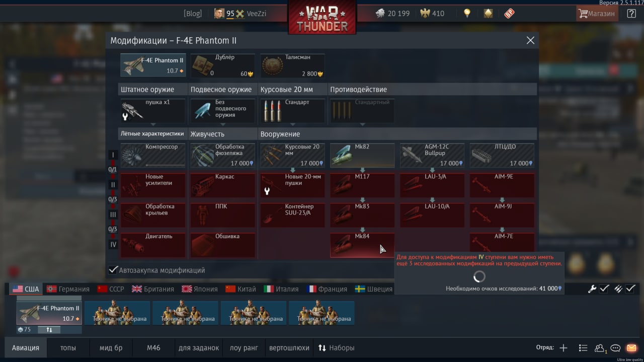Select the F-4E Phantom II crew slot

pyautogui.click(x=49, y=313)
